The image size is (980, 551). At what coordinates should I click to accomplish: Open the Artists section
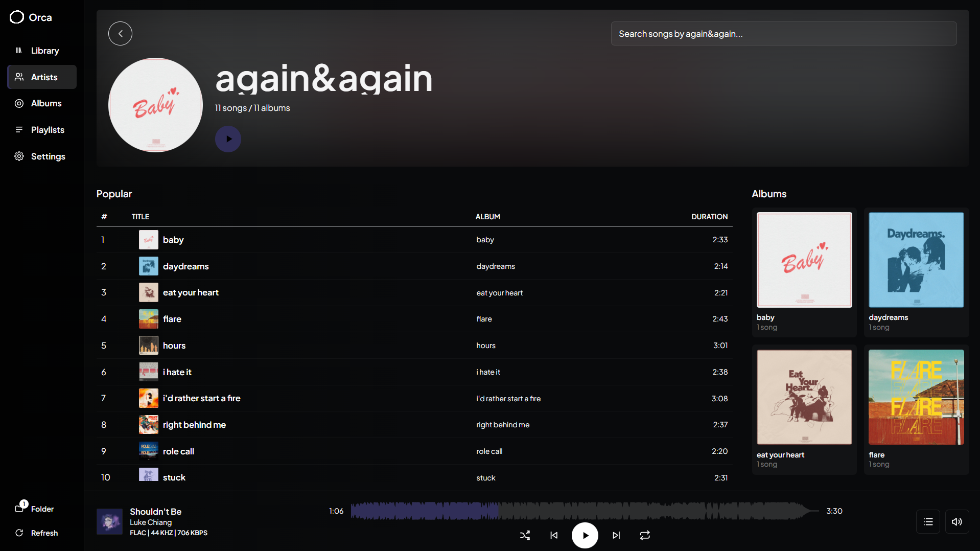42,77
